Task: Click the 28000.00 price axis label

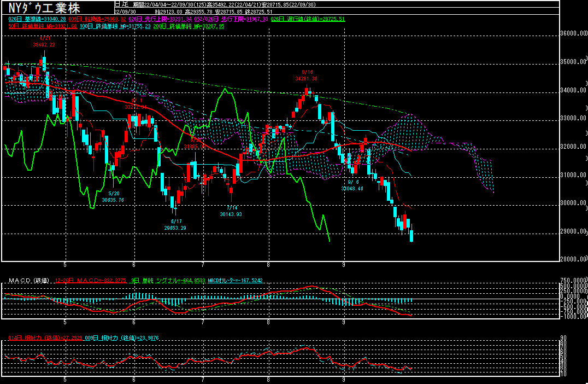Action: [x=573, y=259]
